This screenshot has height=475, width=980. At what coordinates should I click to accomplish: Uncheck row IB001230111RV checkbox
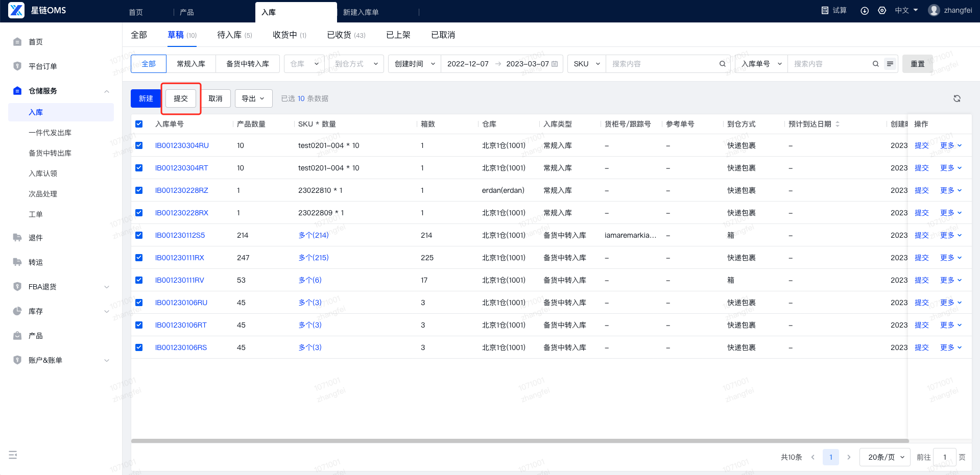[139, 280]
